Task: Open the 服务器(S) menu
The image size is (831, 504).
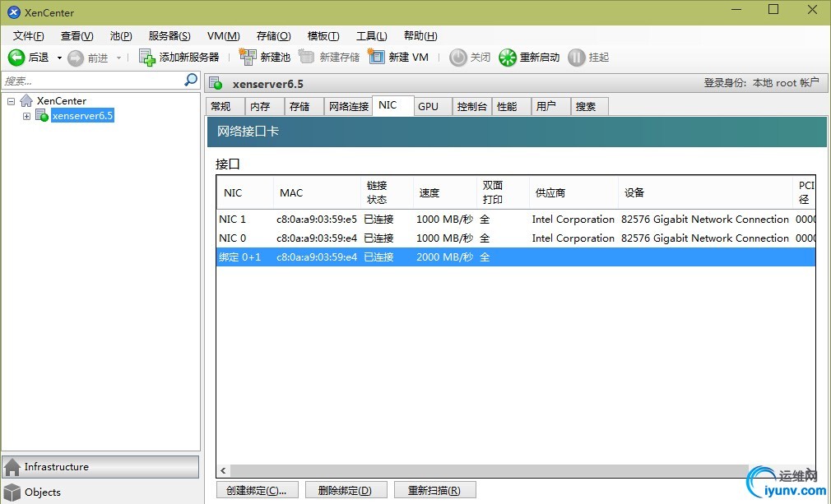Action: pyautogui.click(x=169, y=36)
